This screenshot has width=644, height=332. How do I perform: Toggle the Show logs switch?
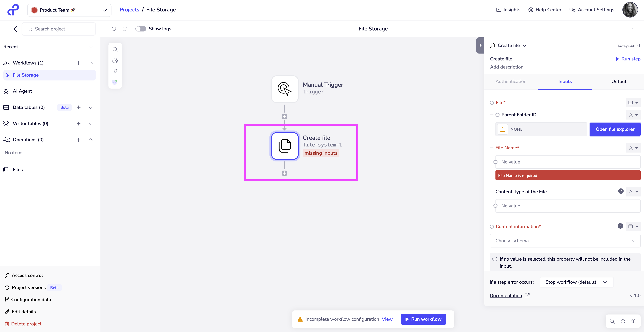140,29
